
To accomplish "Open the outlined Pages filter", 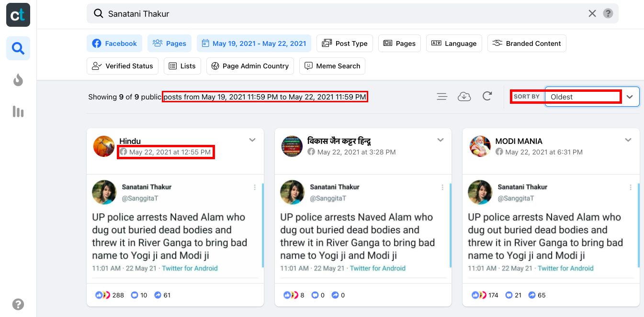I will click(x=399, y=44).
